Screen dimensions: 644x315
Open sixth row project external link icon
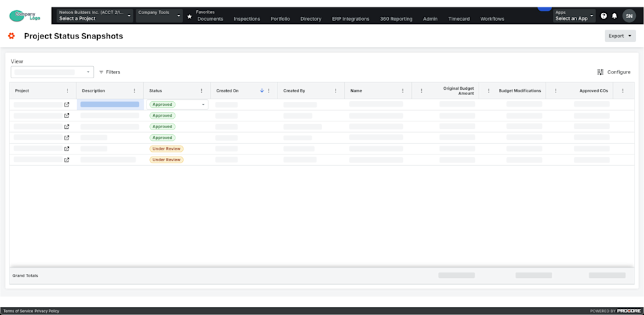(67, 160)
